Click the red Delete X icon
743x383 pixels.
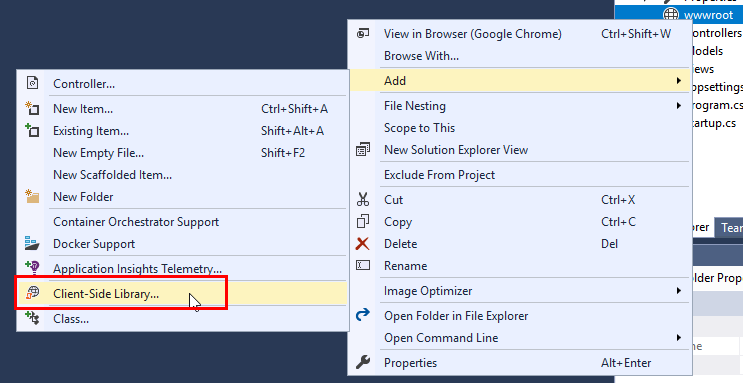[363, 244]
